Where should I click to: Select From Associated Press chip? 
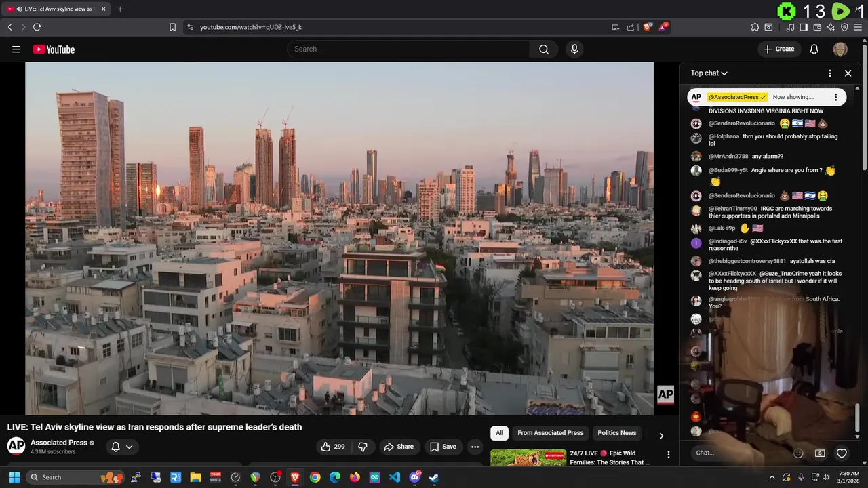click(550, 433)
